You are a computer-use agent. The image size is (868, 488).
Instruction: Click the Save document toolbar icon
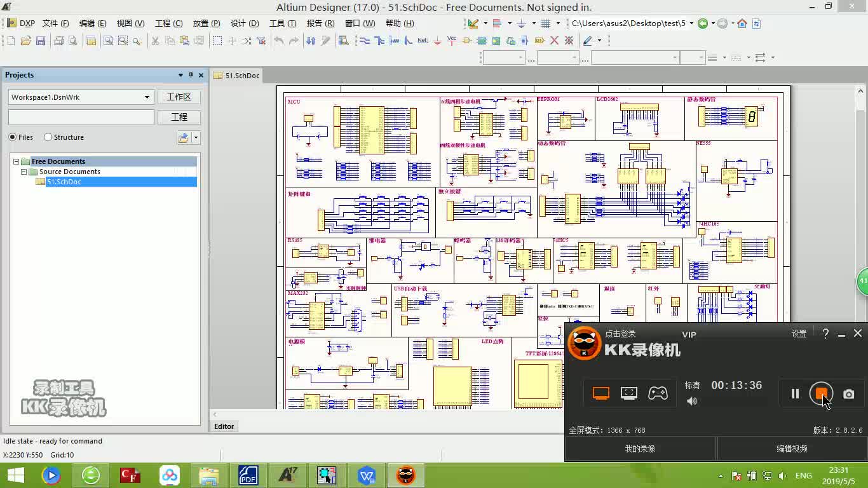[41, 41]
